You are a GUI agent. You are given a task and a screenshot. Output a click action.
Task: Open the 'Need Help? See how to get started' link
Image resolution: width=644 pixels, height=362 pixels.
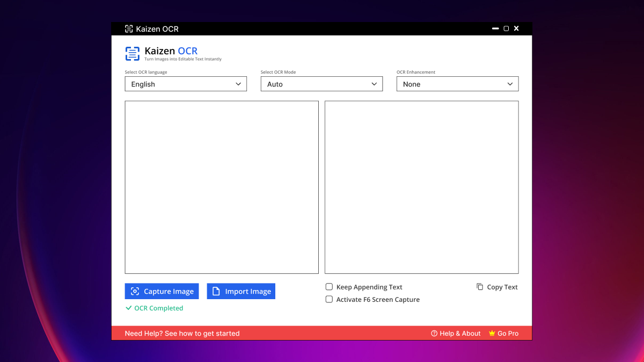(182, 334)
